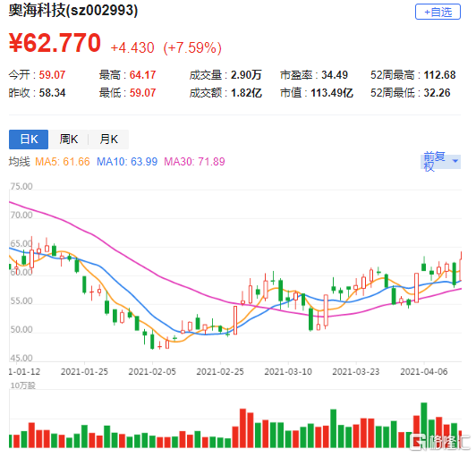Screen dimensions: 476x457
Task: Switch to the 月K monthly chart tab
Action: pyautogui.click(x=108, y=140)
